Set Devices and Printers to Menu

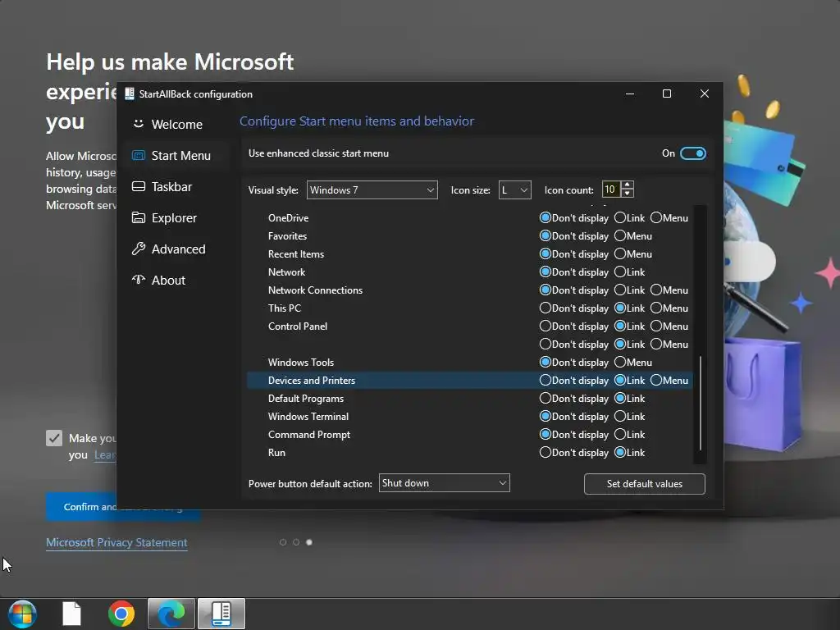click(x=669, y=381)
